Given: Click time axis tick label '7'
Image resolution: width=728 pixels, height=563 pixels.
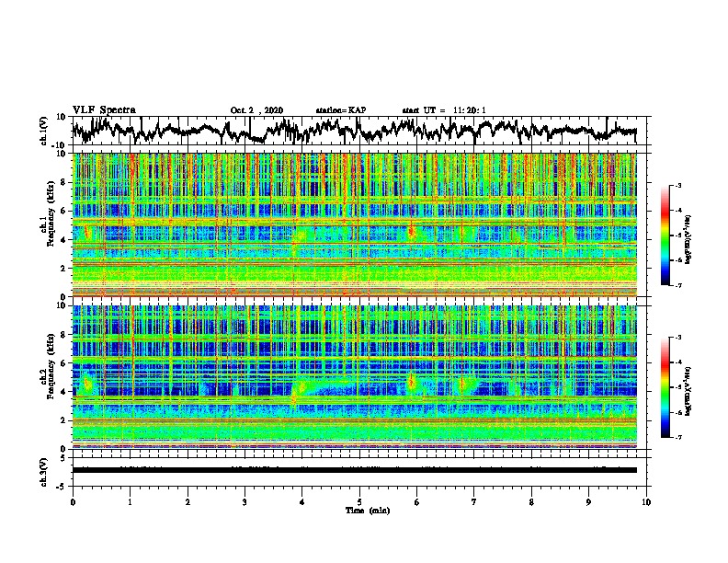Looking at the screenshot, I should coord(474,502).
